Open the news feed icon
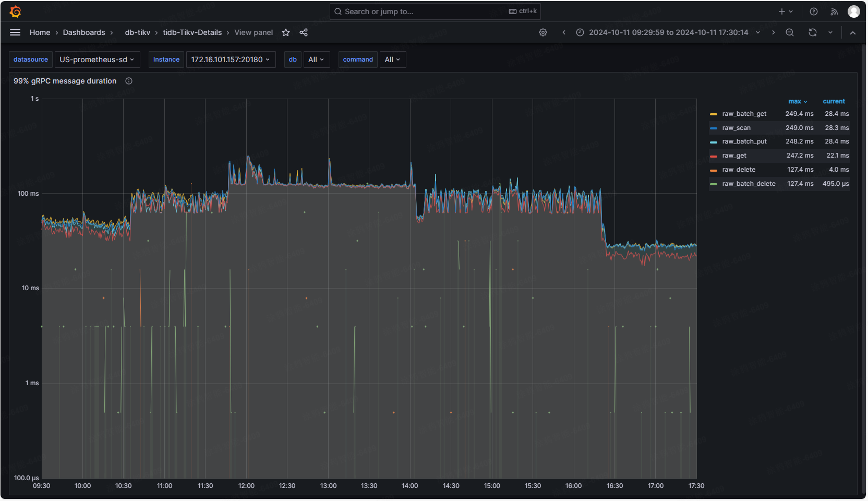The height and width of the screenshot is (501, 868). 834,11
